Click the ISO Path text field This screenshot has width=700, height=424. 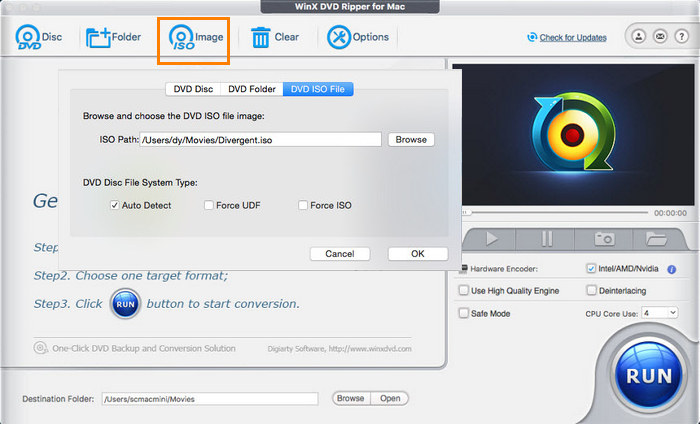point(260,140)
